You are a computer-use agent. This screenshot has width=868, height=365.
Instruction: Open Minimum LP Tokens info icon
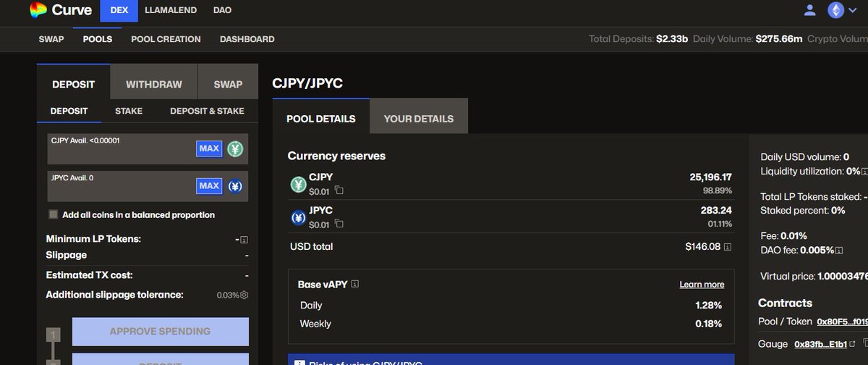[x=244, y=239]
